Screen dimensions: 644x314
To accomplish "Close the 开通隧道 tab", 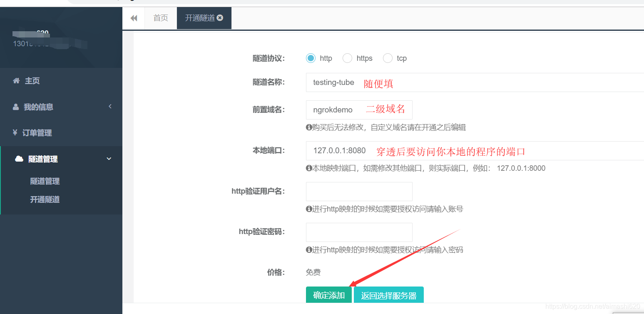I will 220,18.
